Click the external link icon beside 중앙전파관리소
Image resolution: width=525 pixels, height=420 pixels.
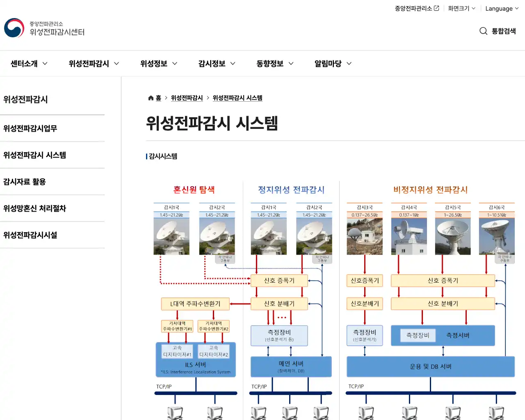point(436,8)
